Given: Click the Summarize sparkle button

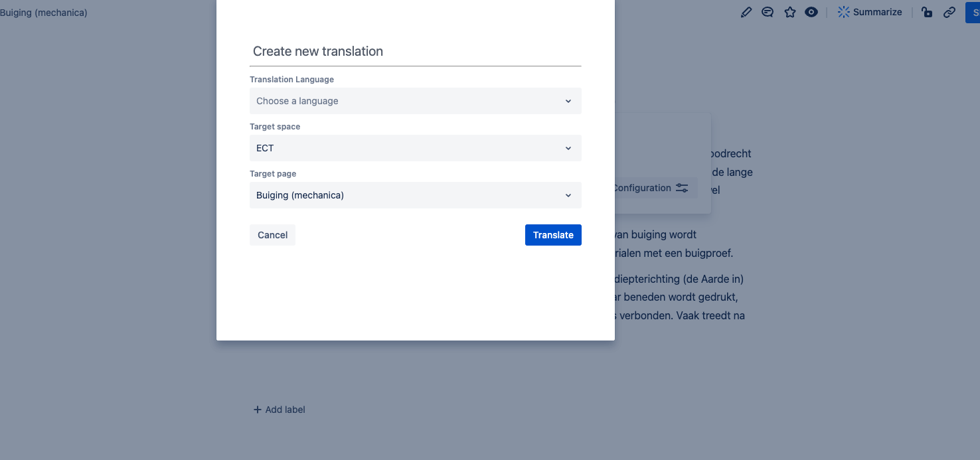Looking at the screenshot, I should (x=870, y=12).
